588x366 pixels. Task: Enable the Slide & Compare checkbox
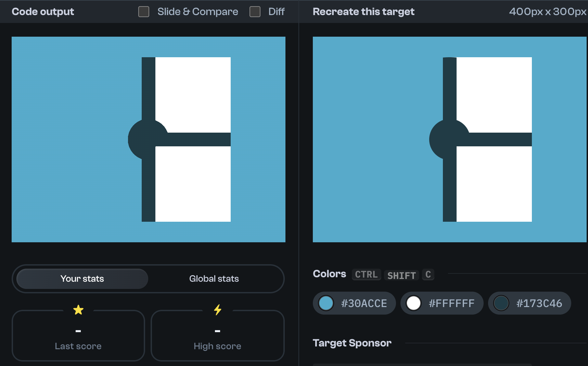144,12
